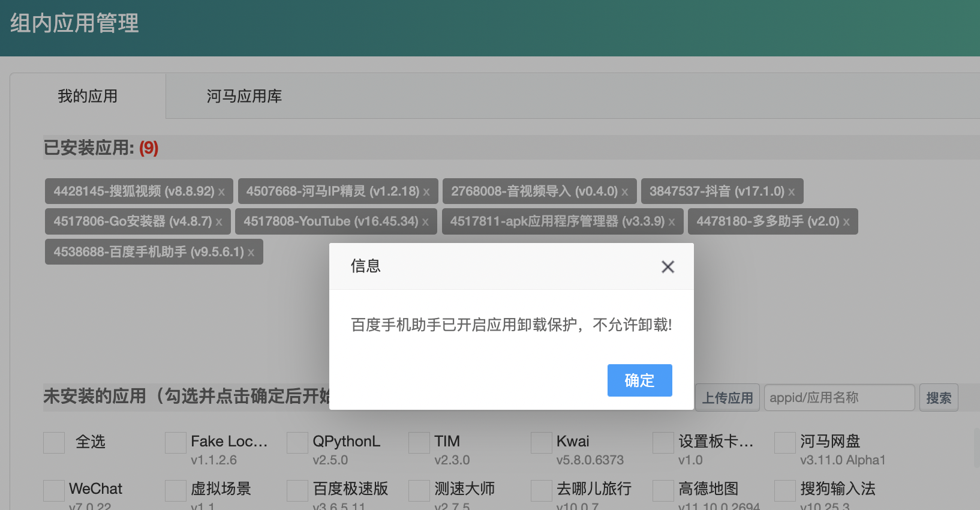Remove 河马IP精灵 tag using x icon
Image resolution: width=980 pixels, height=510 pixels.
point(426,192)
